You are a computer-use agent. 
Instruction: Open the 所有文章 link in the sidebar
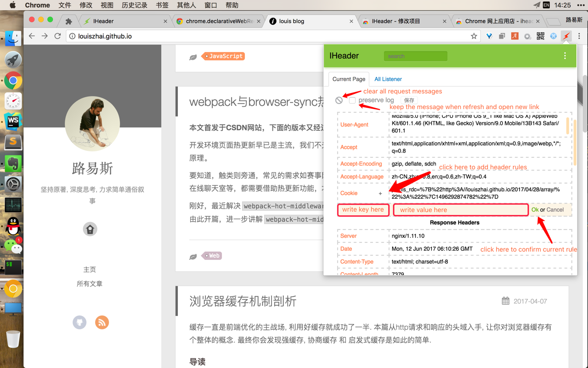tap(90, 284)
